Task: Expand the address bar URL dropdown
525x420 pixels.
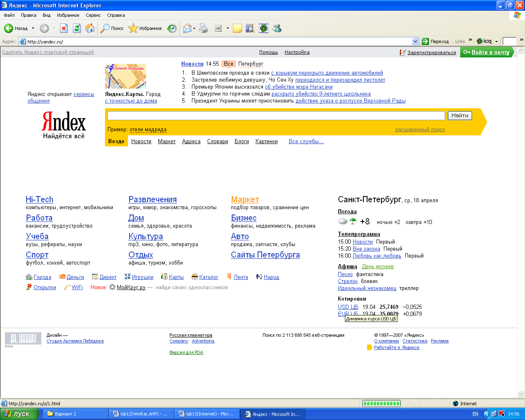Action: (415, 41)
